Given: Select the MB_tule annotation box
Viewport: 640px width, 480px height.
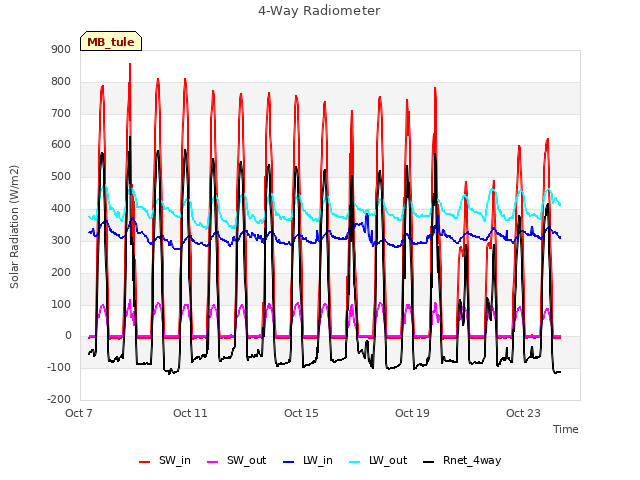Looking at the screenshot, I should click(111, 41).
